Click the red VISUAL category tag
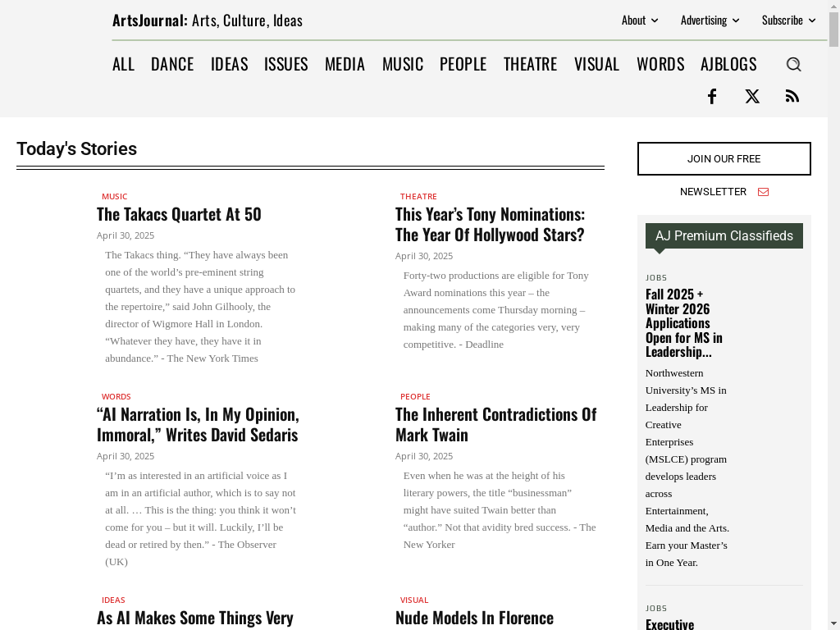The width and height of the screenshot is (840, 630). pos(414,600)
